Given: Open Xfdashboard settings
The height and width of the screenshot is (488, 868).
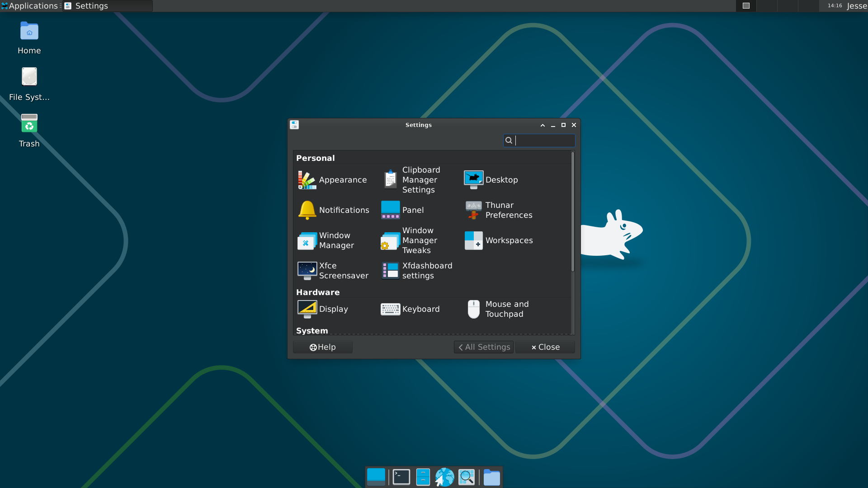Looking at the screenshot, I should (x=416, y=271).
